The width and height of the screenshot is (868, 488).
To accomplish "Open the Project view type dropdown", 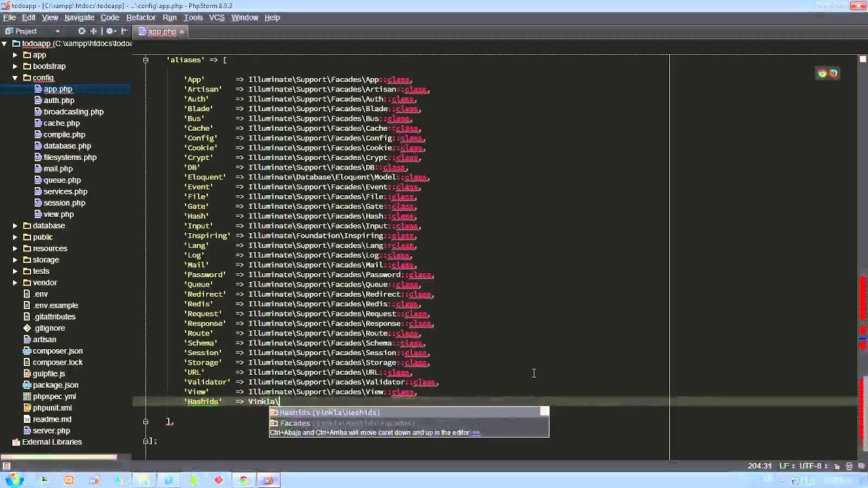I will tap(58, 31).
